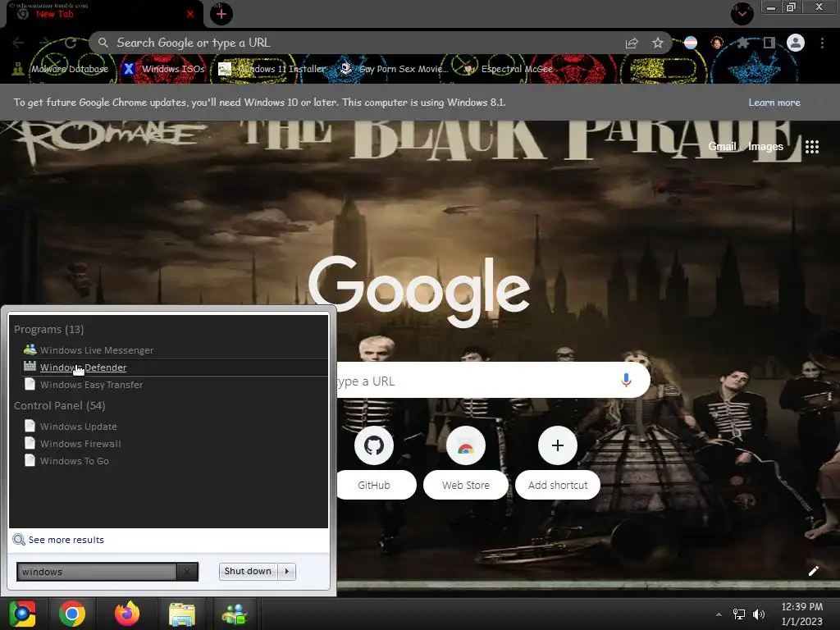Open the Google apps grid
The height and width of the screenshot is (630, 840).
tap(811, 147)
